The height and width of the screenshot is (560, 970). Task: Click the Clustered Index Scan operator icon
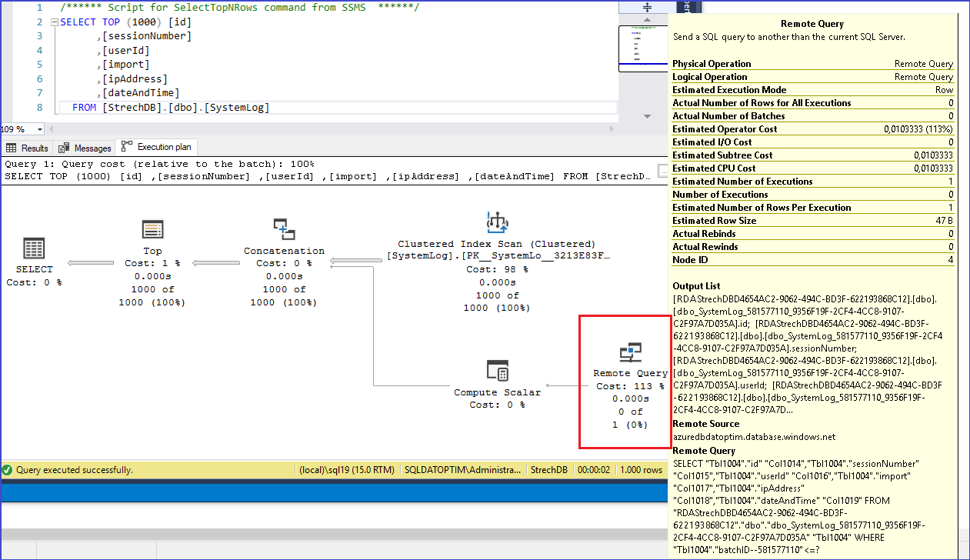click(497, 223)
